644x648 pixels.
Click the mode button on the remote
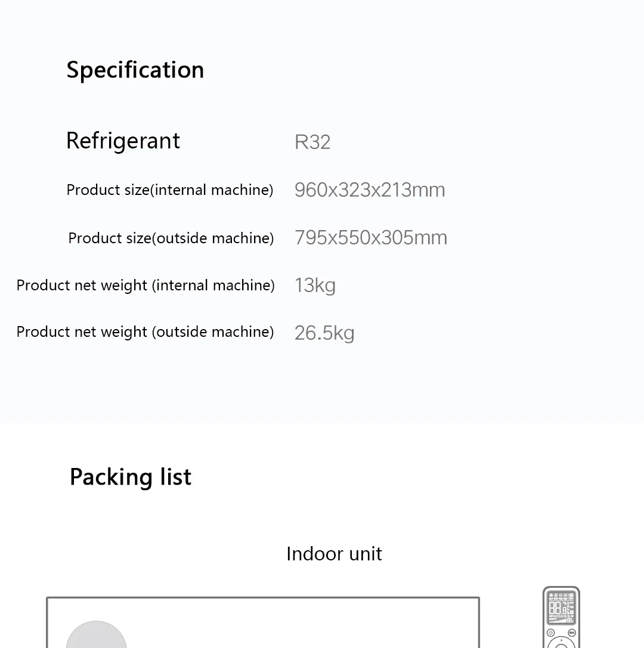[x=571, y=633]
